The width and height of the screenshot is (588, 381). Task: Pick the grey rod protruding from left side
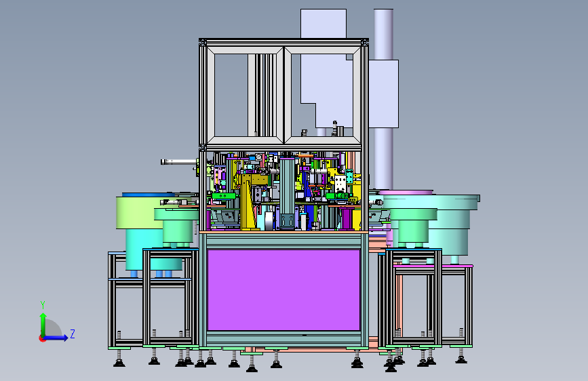click(x=178, y=161)
